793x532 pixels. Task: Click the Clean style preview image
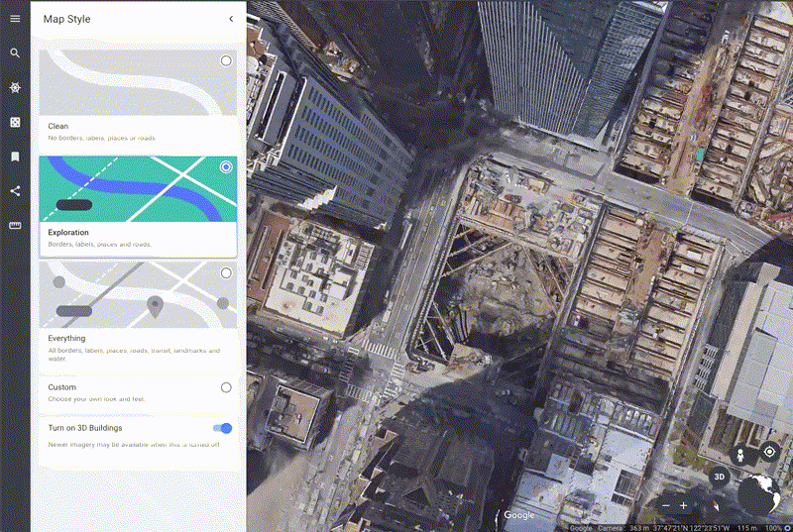(x=138, y=82)
